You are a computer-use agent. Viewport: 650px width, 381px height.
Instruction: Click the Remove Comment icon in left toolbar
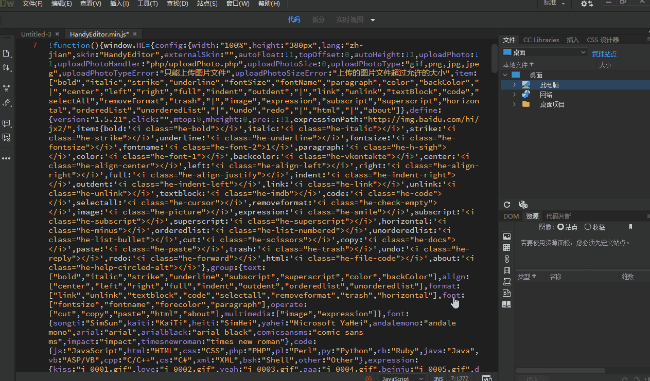(6, 138)
